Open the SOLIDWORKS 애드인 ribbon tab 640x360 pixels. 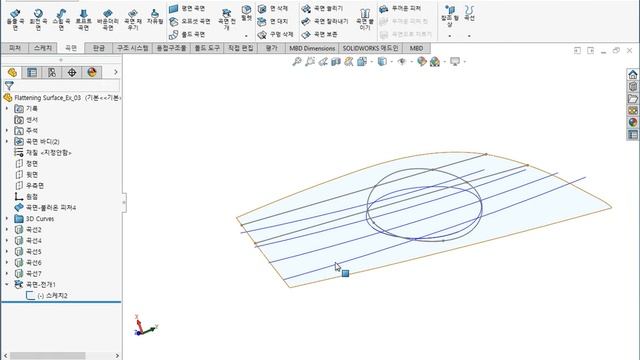370,48
